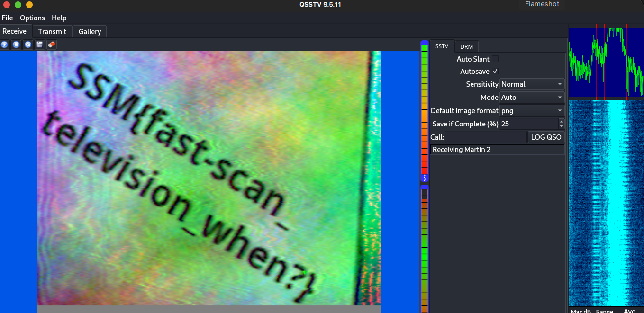This screenshot has height=313, width=644.
Task: Click the red macOS close button
Action: (7, 5)
